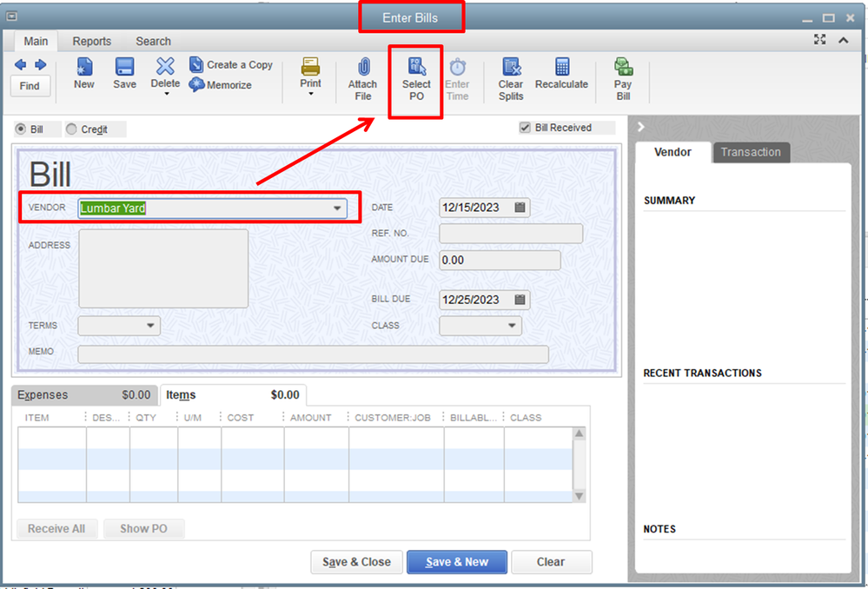Open the Class dropdown
The height and width of the screenshot is (589, 868).
[x=512, y=326]
